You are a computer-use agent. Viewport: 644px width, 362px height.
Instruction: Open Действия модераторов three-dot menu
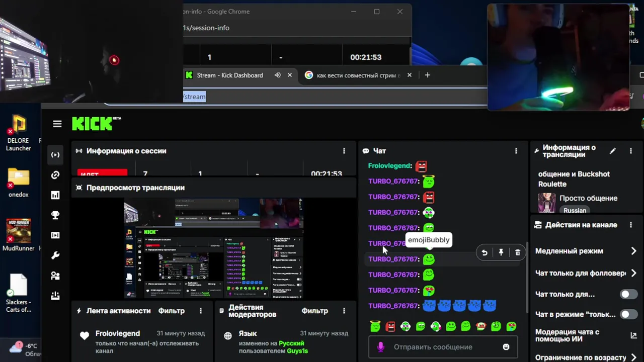(x=344, y=311)
